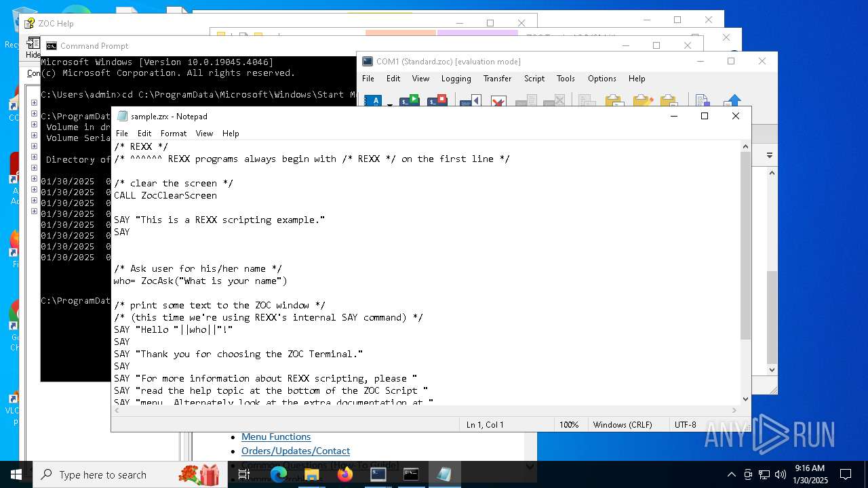Screen dimensions: 868x488
Task: Click the "who= ZocAsk" line in Notepad
Action: click(201, 281)
